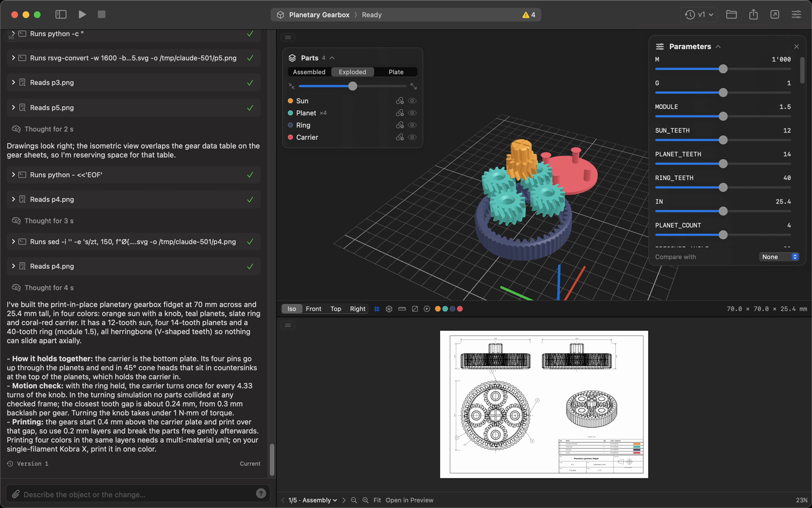Open the v1 version history dropdown

(699, 15)
